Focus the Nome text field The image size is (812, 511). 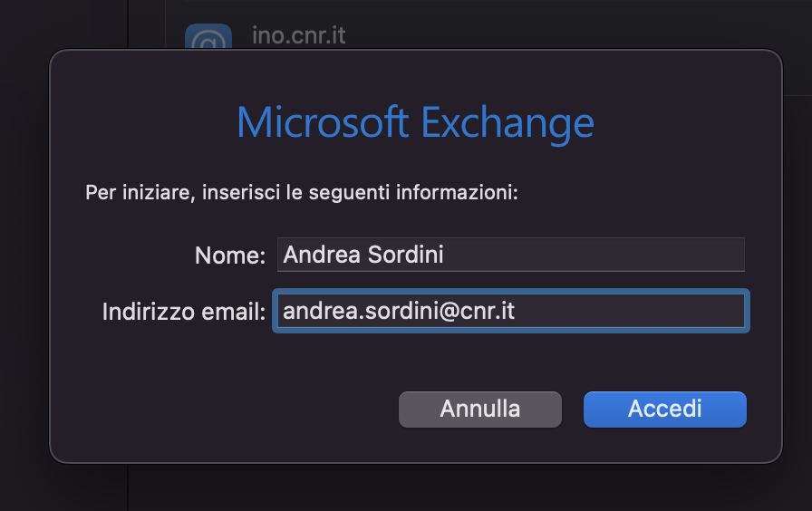tap(510, 255)
